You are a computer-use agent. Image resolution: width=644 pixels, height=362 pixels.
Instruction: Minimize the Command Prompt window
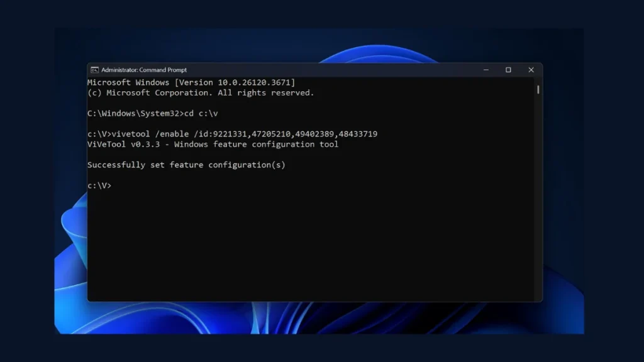pos(486,70)
